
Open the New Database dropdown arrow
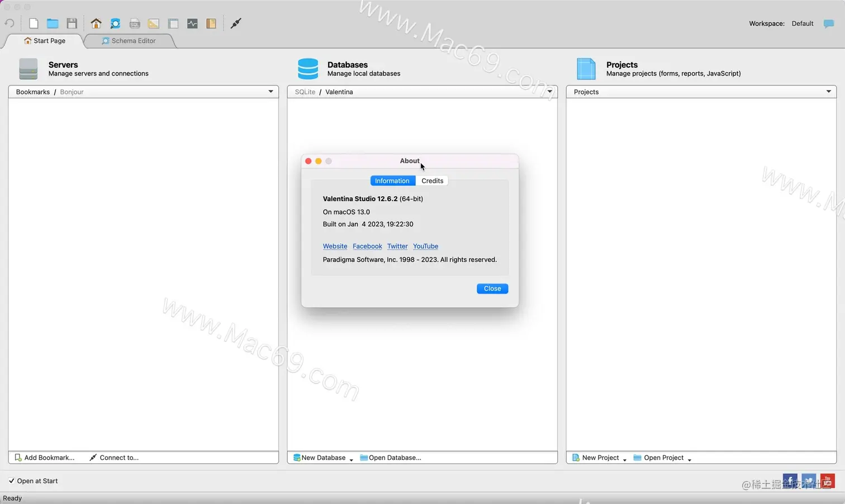(352, 459)
